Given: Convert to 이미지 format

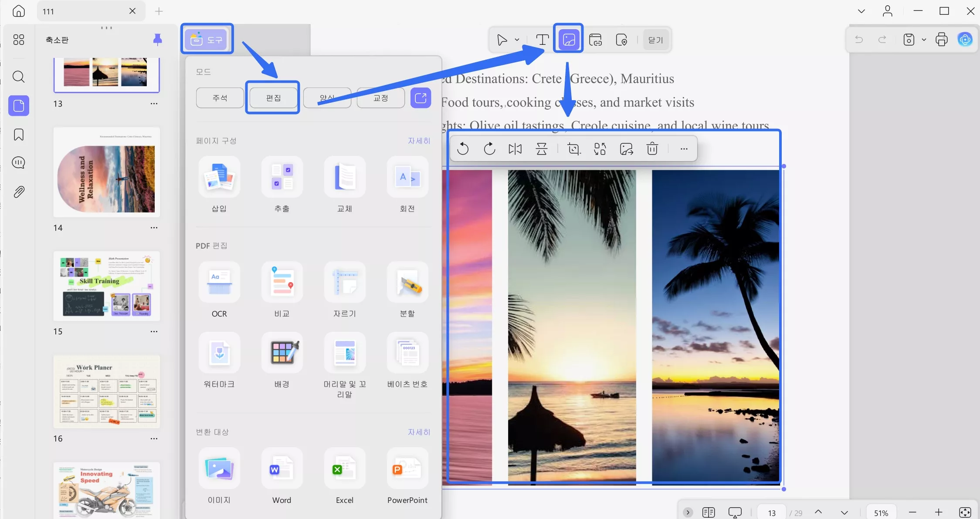Looking at the screenshot, I should pyautogui.click(x=219, y=476).
